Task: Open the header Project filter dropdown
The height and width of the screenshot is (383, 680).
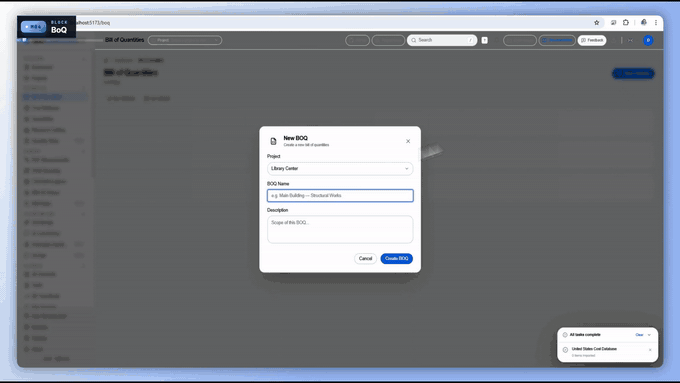Action: point(185,40)
